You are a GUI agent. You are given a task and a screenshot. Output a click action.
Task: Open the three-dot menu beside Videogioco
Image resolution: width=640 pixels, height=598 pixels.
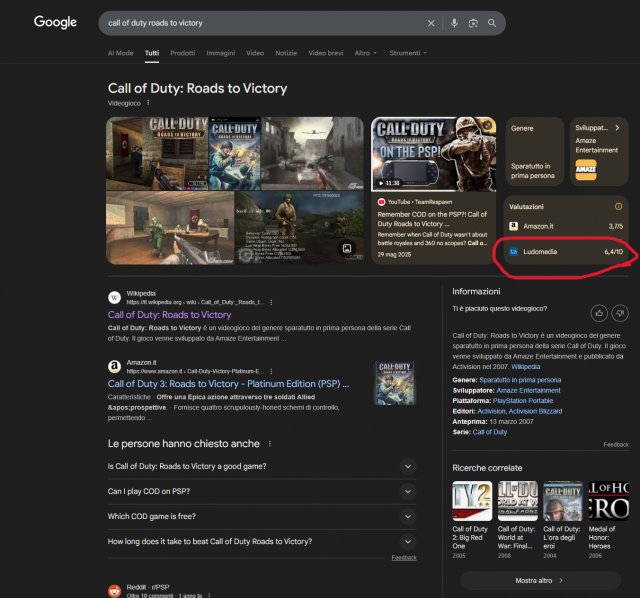148,103
